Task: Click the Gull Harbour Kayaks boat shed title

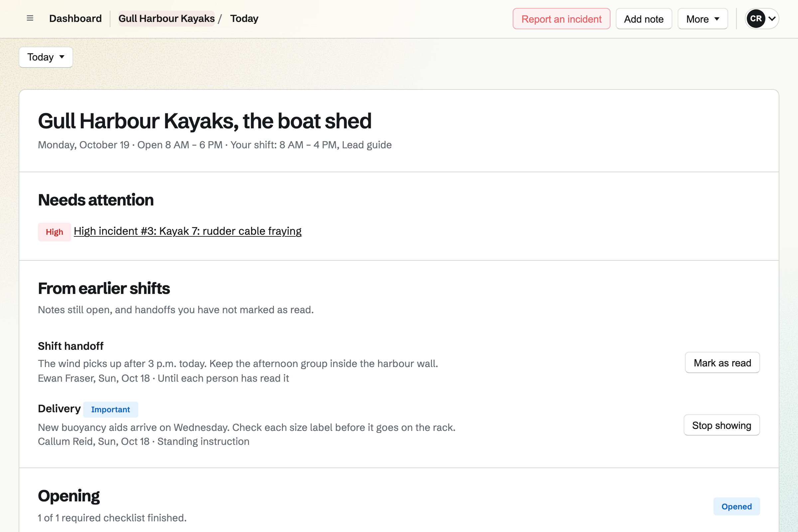Action: [204, 121]
